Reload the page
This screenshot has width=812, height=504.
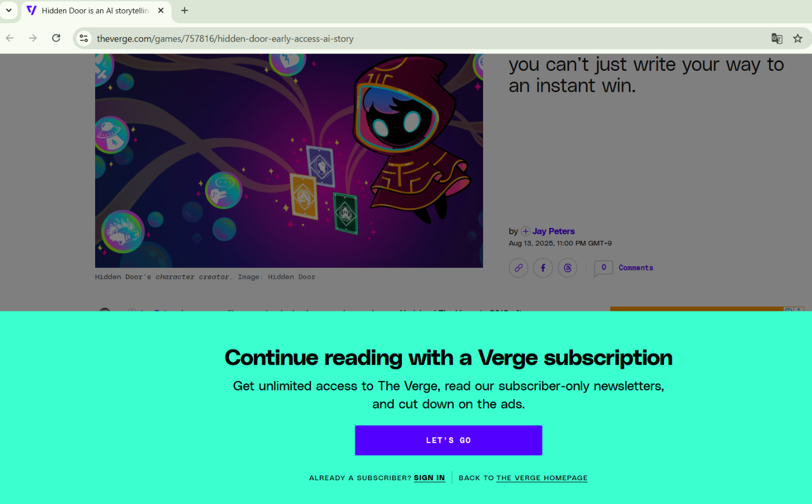pyautogui.click(x=56, y=38)
